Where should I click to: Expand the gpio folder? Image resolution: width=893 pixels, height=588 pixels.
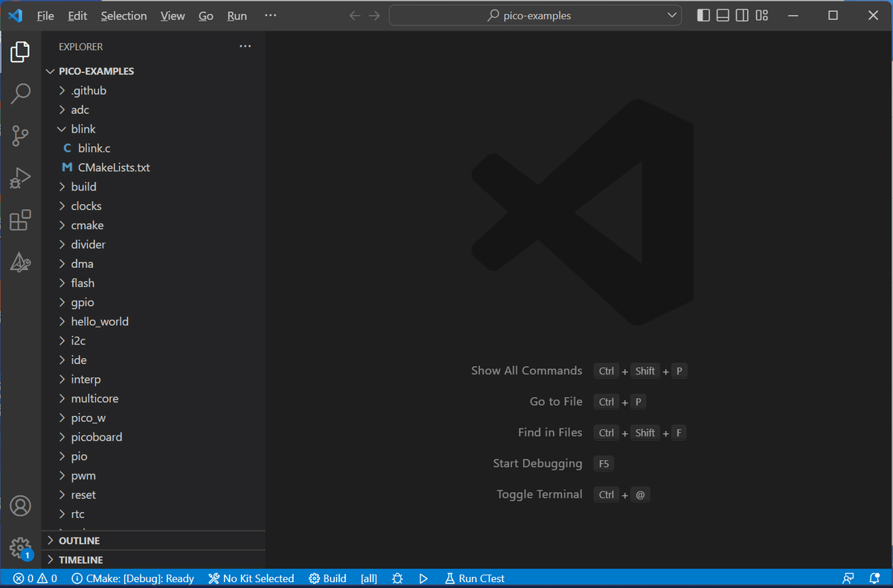[x=153, y=302]
